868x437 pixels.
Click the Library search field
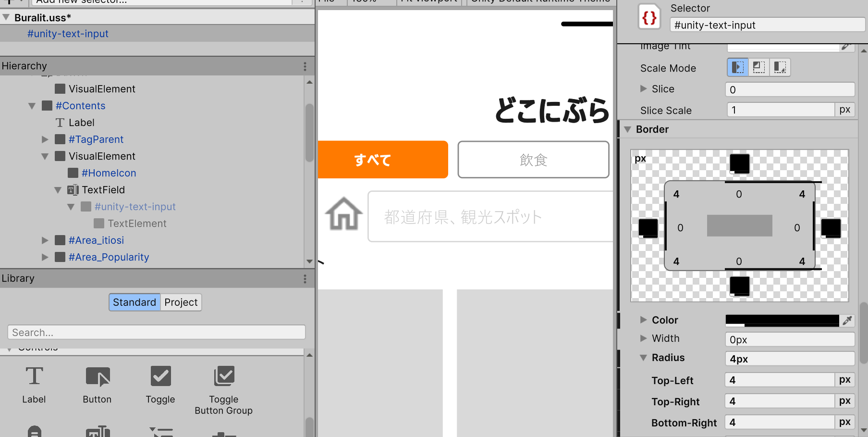[x=157, y=332]
